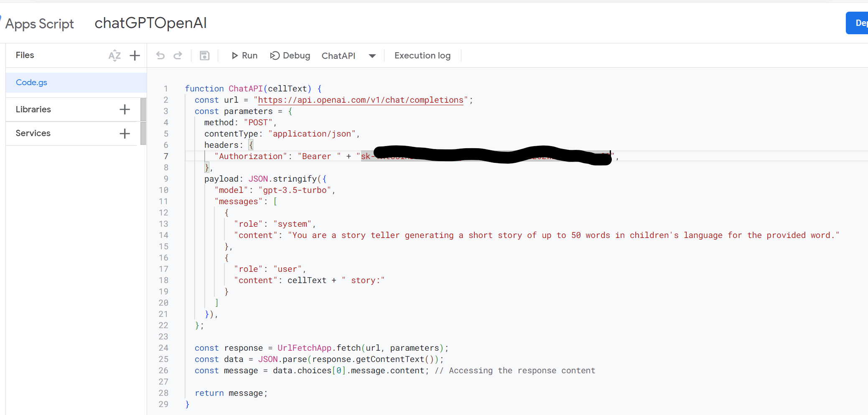868x415 pixels.
Task: Add a new file with plus icon
Action: (135, 56)
